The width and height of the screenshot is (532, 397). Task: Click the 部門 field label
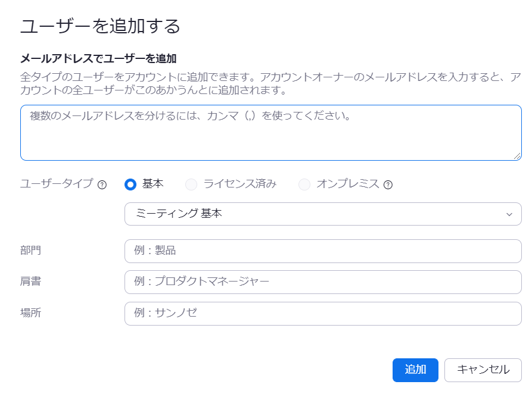click(x=30, y=250)
